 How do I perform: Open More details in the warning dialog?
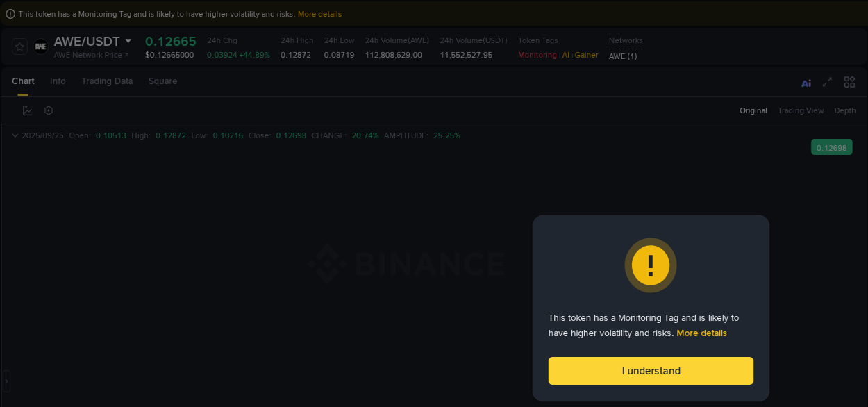click(701, 333)
